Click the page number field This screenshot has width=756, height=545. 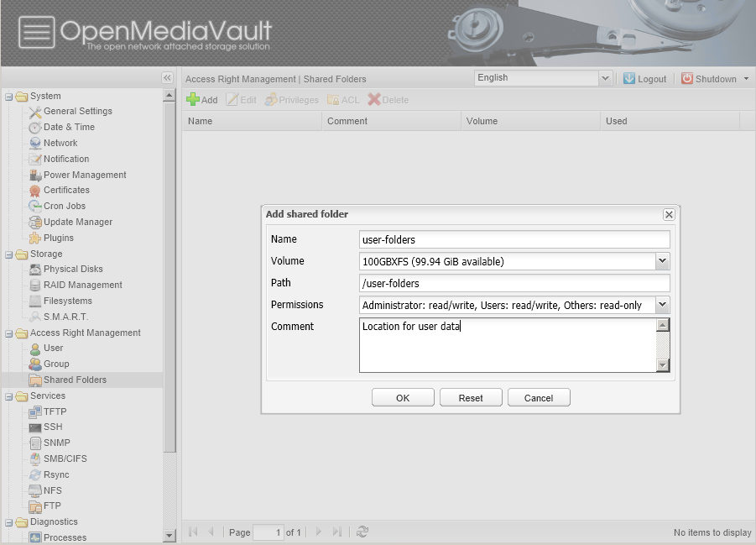pyautogui.click(x=268, y=532)
